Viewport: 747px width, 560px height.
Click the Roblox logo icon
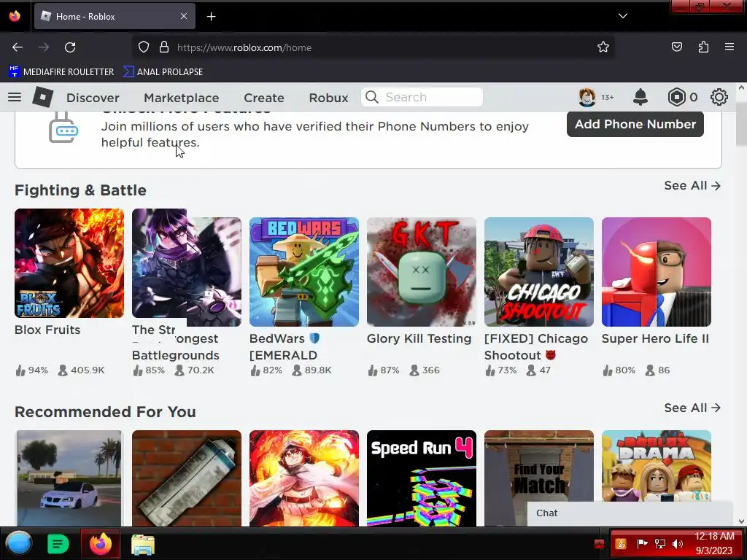point(43,97)
